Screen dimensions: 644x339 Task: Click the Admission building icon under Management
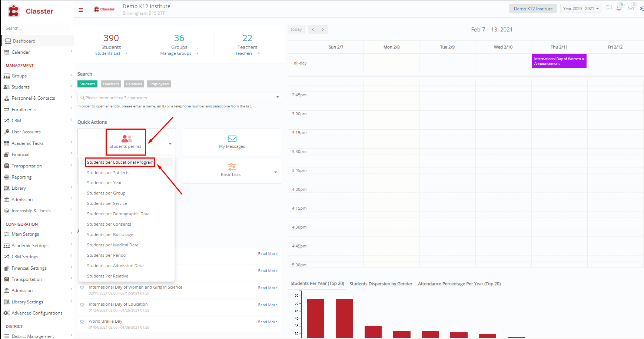coord(7,200)
